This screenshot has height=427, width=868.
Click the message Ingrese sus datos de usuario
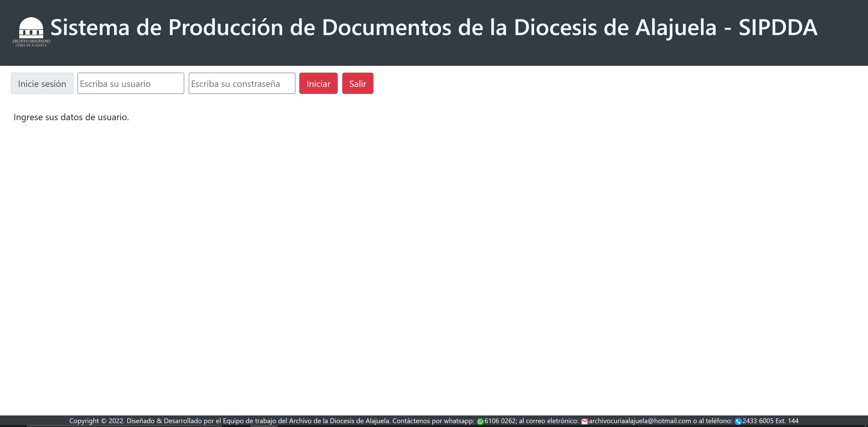tap(71, 117)
